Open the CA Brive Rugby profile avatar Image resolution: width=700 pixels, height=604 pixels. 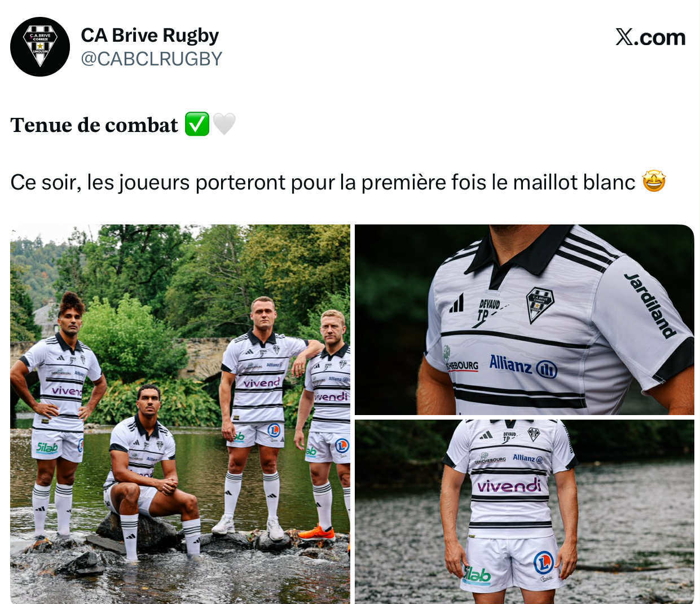40,47
